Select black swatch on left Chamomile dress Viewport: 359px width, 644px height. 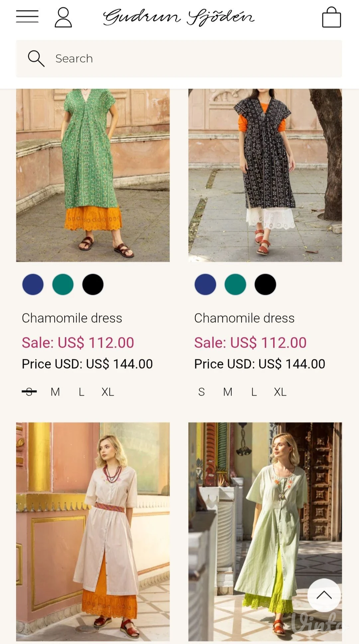pos(93,285)
